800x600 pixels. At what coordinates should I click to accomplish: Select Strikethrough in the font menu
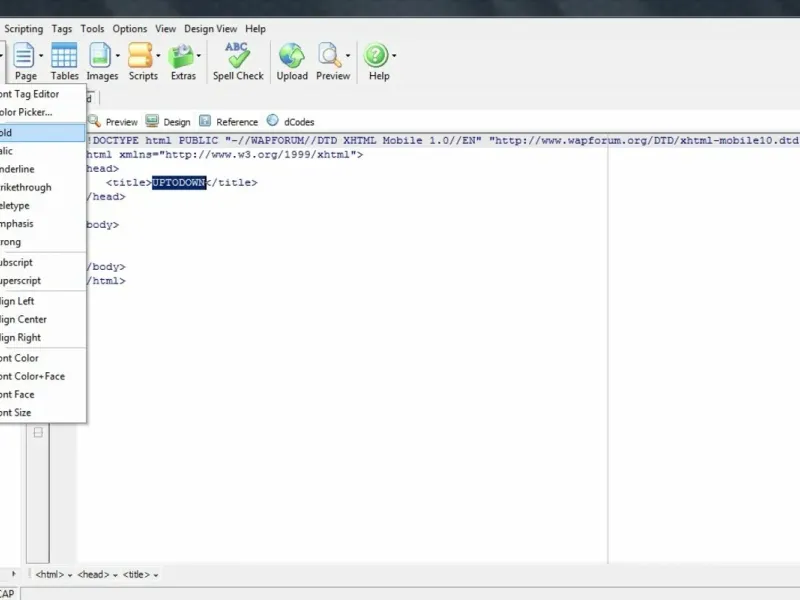click(x=43, y=187)
